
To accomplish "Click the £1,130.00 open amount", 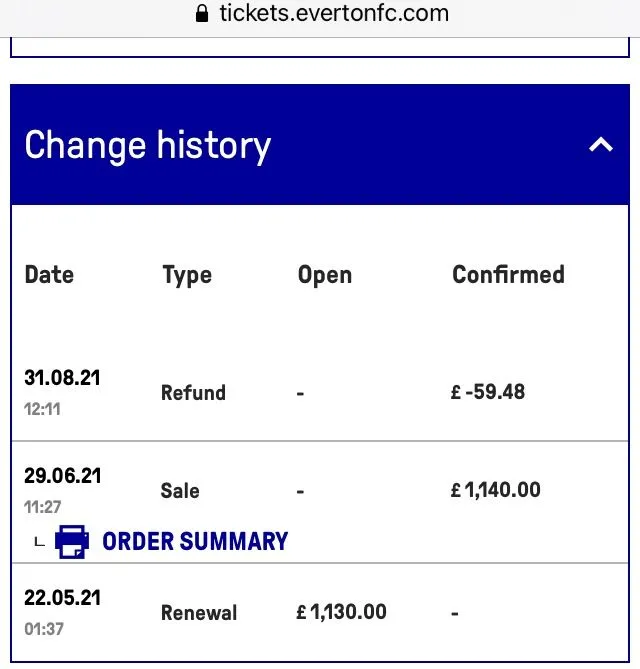I will (342, 612).
